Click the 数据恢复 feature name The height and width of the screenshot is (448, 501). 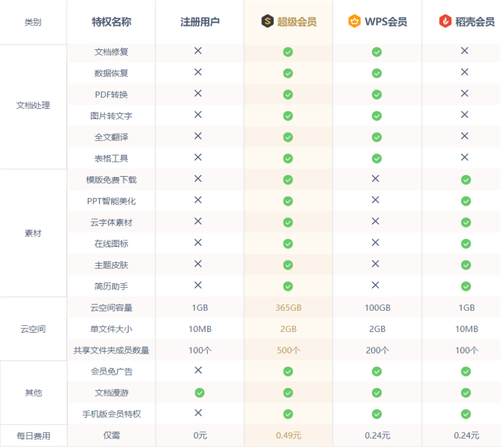(111, 73)
